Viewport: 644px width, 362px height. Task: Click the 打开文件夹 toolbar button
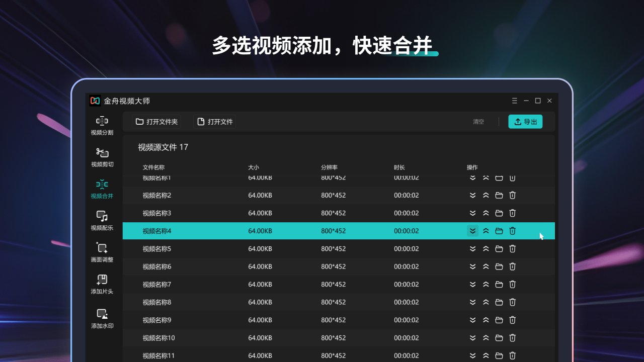[156, 121]
